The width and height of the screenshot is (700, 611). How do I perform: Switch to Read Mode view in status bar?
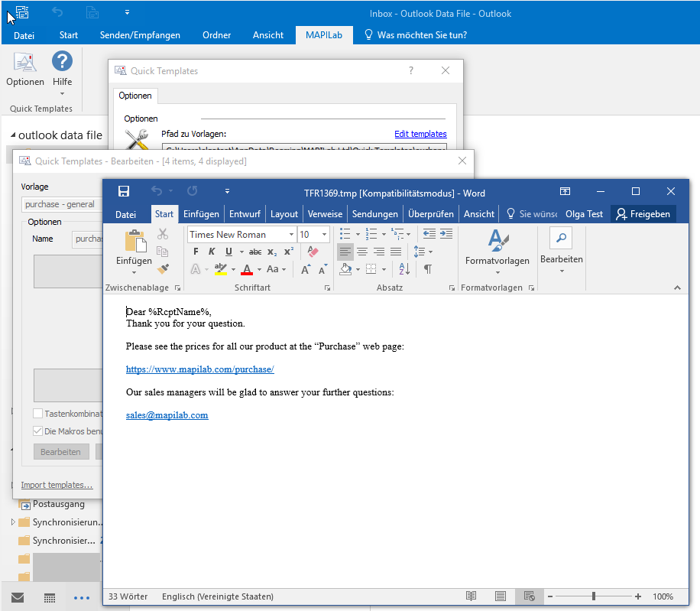[x=471, y=596]
